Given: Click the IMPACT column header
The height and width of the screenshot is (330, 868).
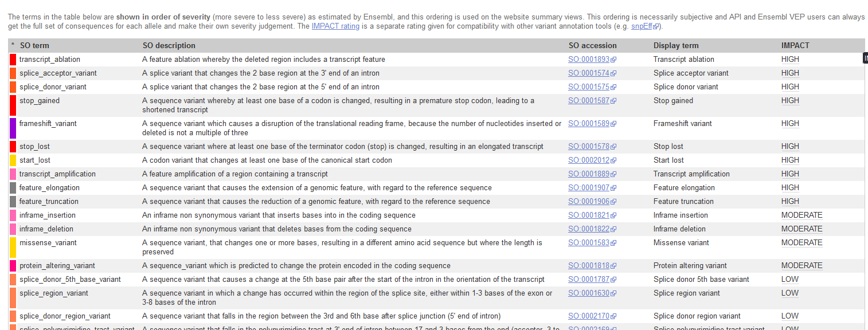Looking at the screenshot, I should click(x=795, y=46).
